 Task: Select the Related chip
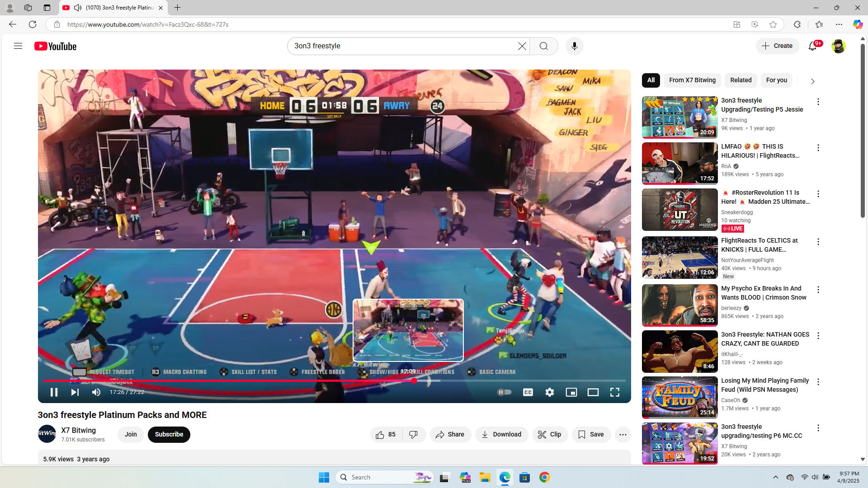(x=741, y=80)
